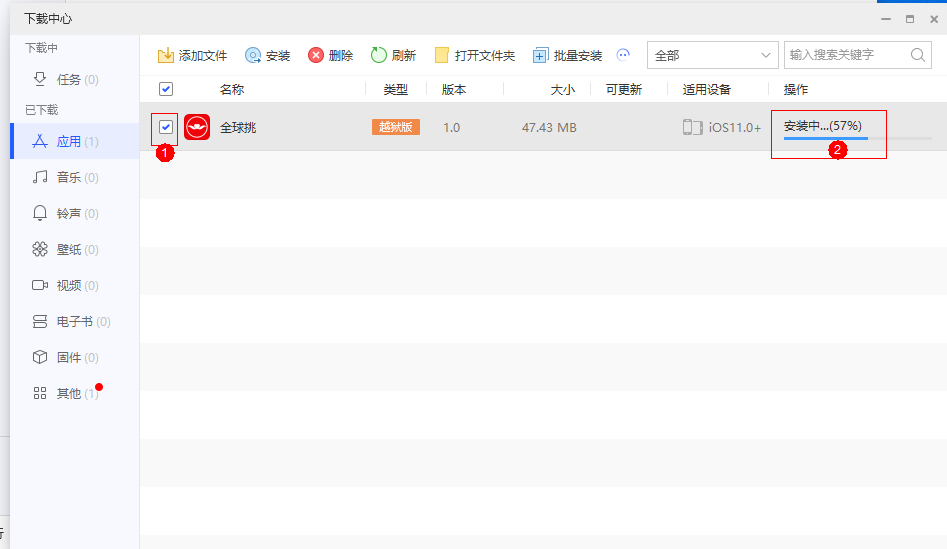Click the 安装 toolbar button label
Image resolution: width=947 pixels, height=549 pixels.
[x=278, y=56]
